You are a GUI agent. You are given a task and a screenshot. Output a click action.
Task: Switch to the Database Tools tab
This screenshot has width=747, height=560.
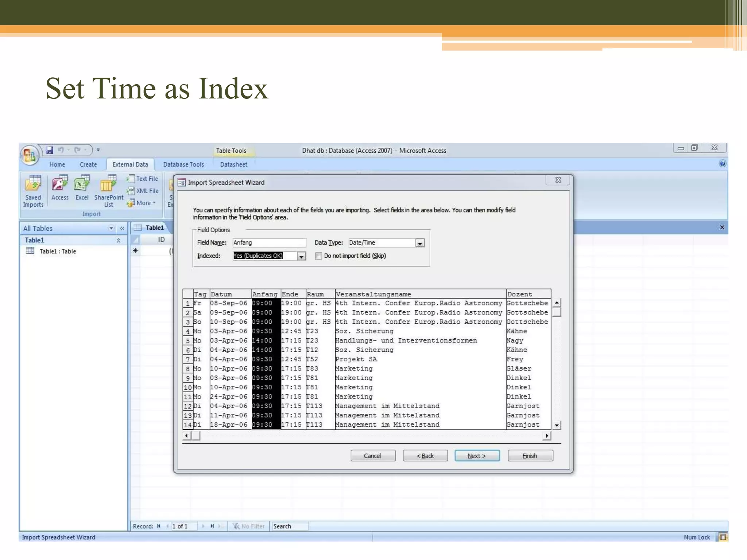pos(183,164)
